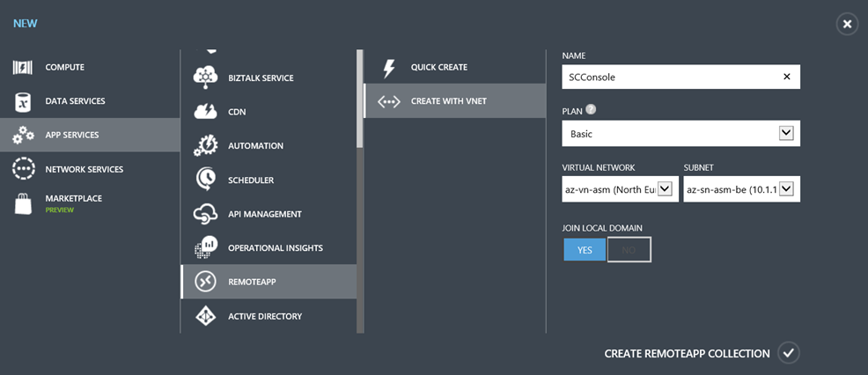Viewport: 868px width, 375px height.
Task: Open the Subnet dropdown az-sn-asm-be
Action: coord(742,189)
